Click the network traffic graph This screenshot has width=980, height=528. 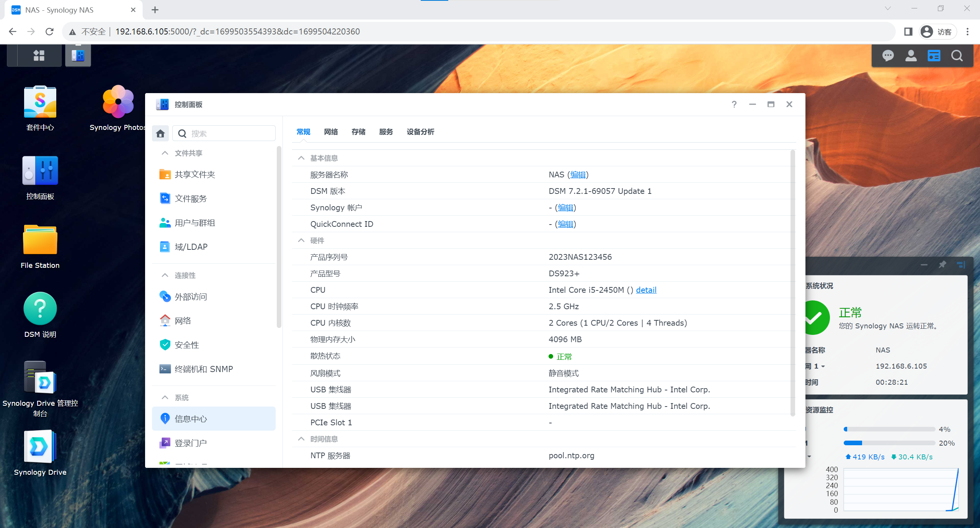point(901,490)
